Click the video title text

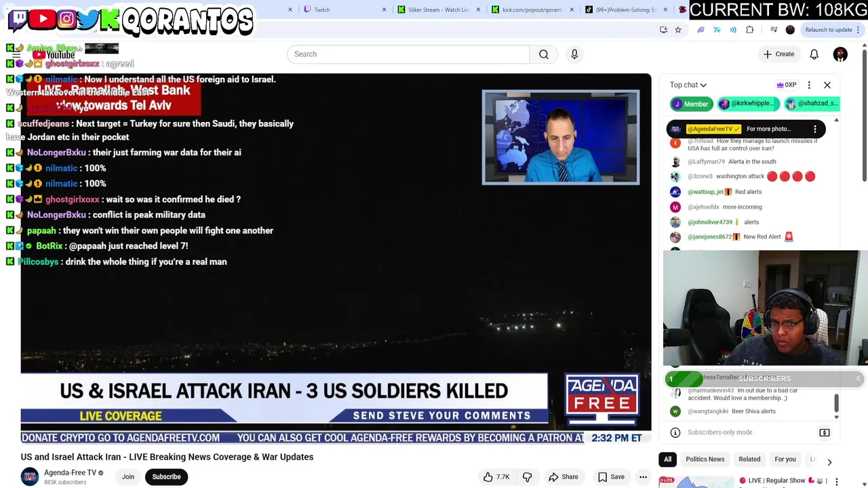tap(167, 457)
